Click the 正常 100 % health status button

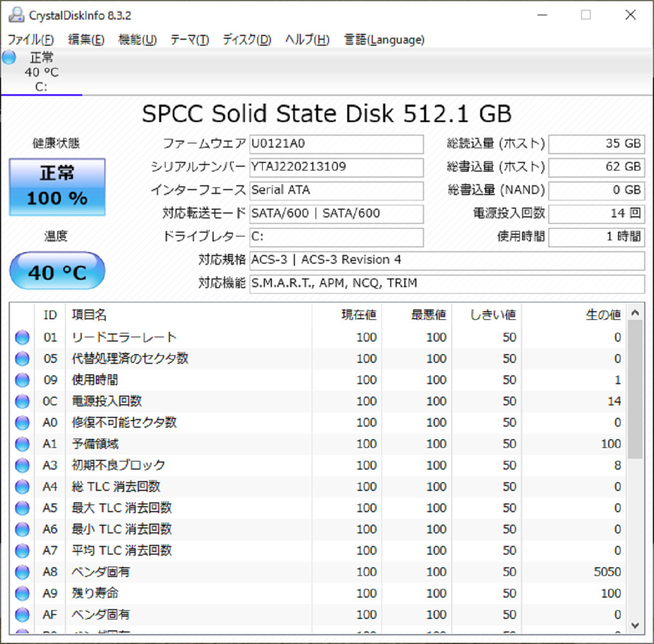57,187
